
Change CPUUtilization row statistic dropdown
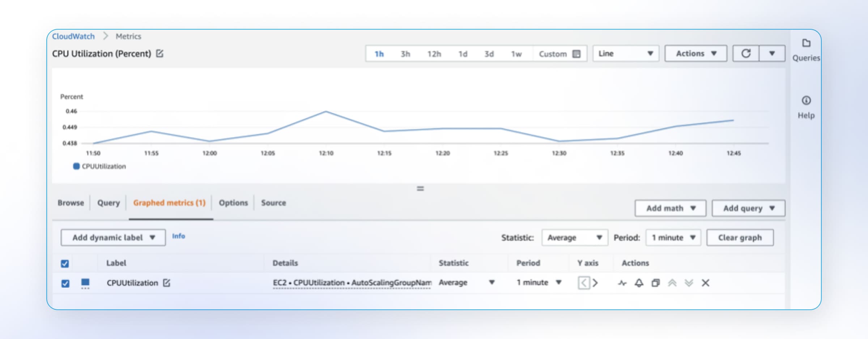coord(467,283)
